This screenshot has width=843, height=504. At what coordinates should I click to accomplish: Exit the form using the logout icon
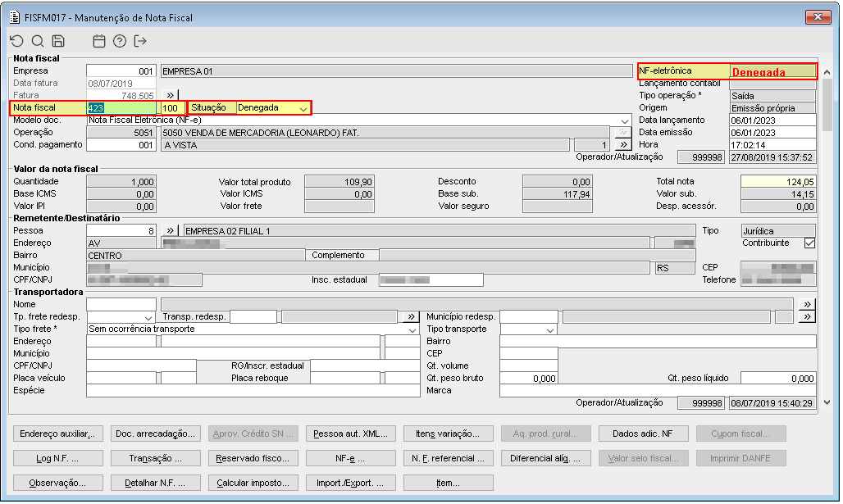point(140,41)
